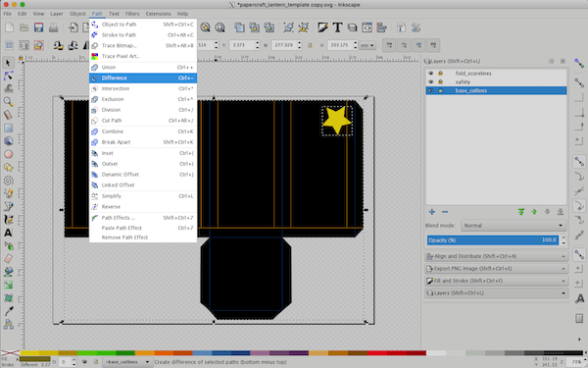588x368 pixels.
Task: Select the Text tool in toolbox
Action: (8, 233)
